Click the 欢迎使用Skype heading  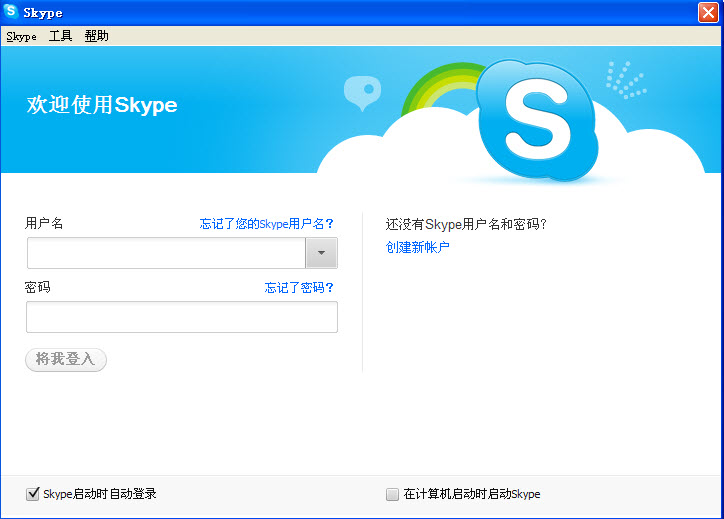[102, 105]
